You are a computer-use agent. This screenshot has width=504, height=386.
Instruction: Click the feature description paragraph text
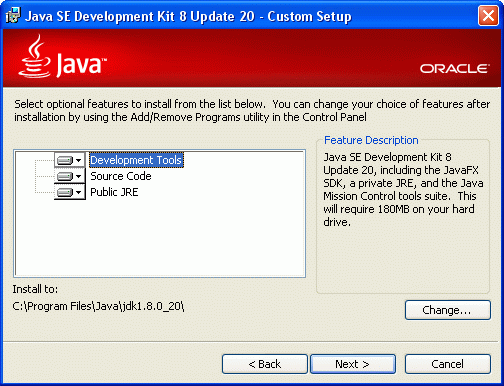pyautogui.click(x=403, y=189)
